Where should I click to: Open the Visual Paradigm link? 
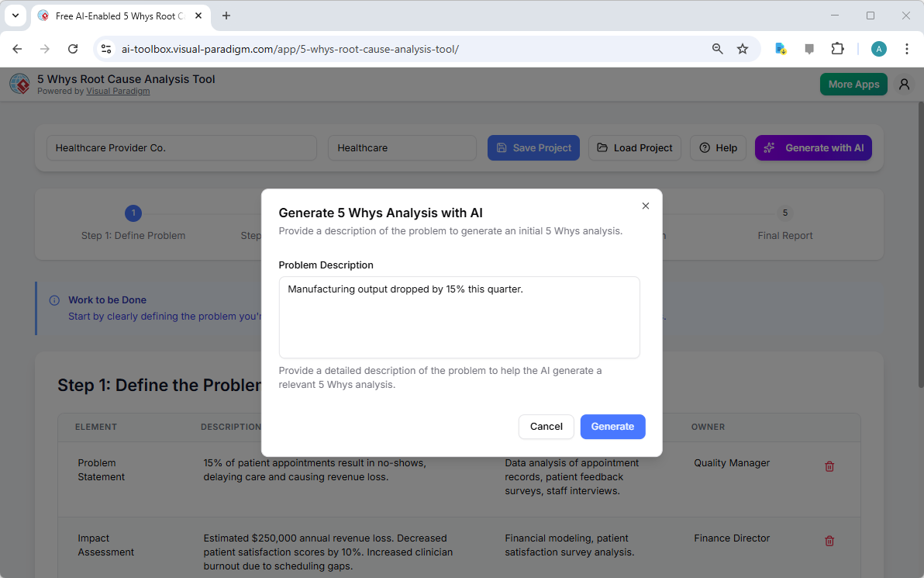pos(118,91)
